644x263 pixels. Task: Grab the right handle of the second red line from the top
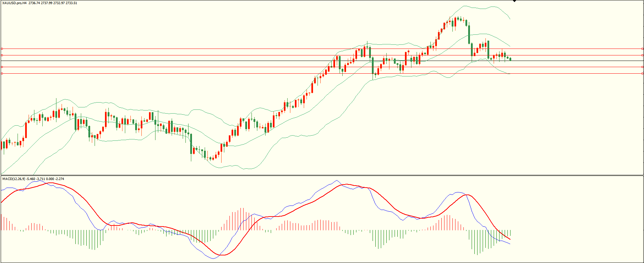(x=643, y=55)
